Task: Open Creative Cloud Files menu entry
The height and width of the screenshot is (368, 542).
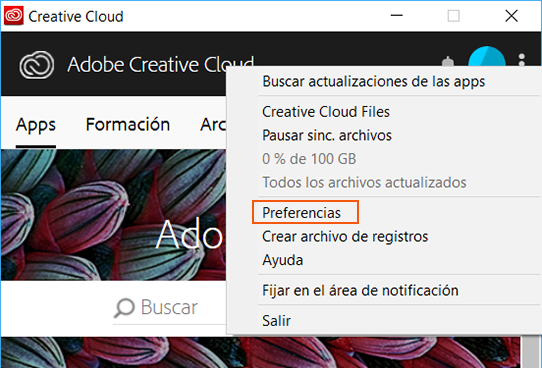Action: pyautogui.click(x=326, y=112)
